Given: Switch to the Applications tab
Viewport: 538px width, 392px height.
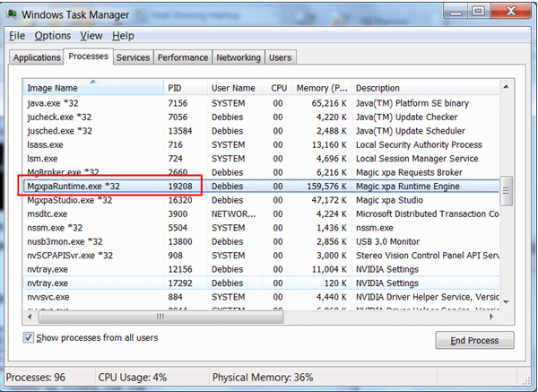Looking at the screenshot, I should pyautogui.click(x=37, y=57).
